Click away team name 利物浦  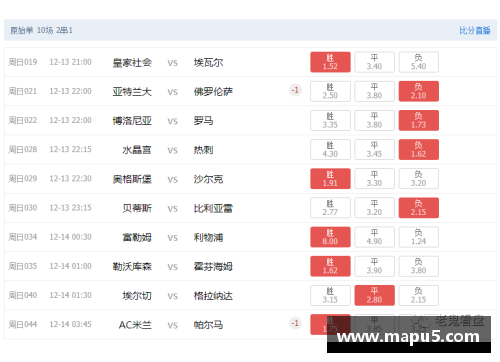click(208, 238)
